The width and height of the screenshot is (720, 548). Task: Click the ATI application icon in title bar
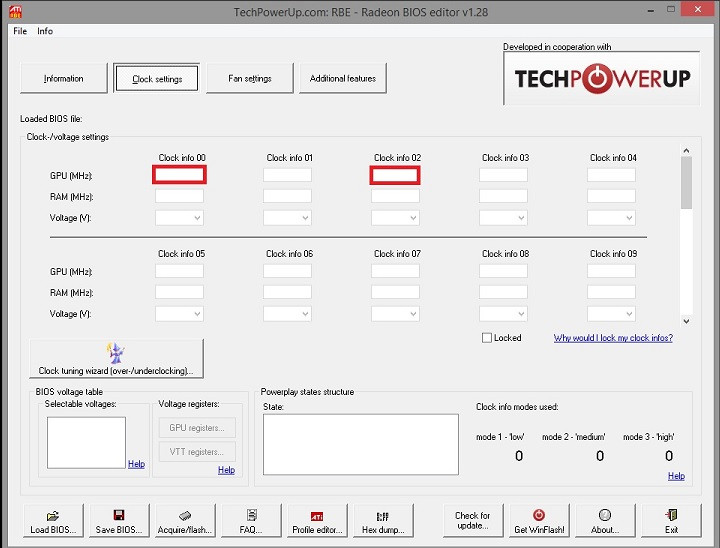tap(15, 11)
